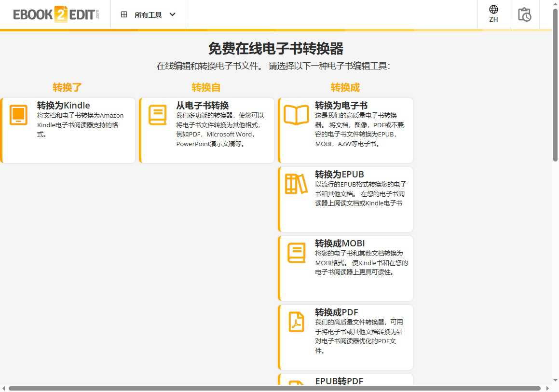The image size is (559, 392).
Task: Click the 转换成MOBI description text
Action: point(362,263)
